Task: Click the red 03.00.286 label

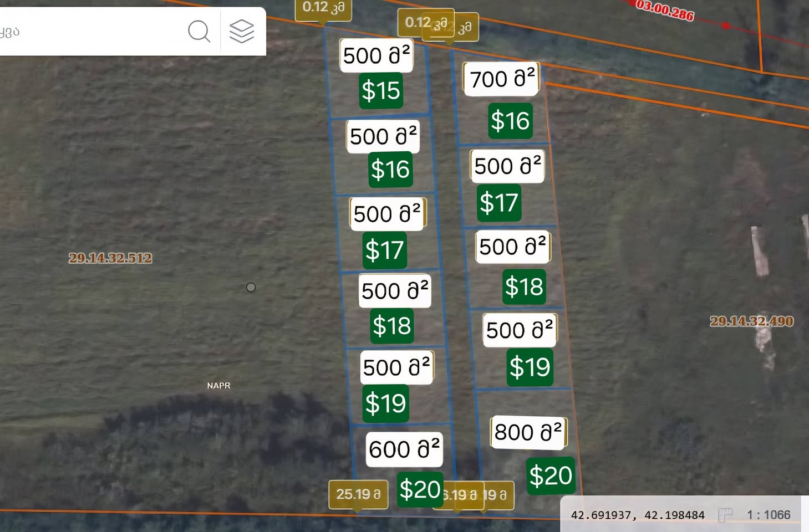Action: click(x=665, y=10)
